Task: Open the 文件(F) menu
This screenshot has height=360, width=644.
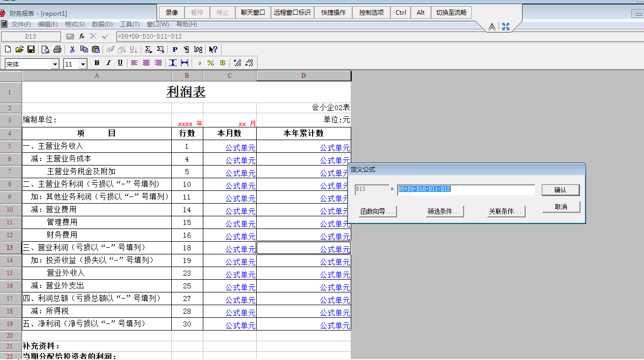Action: [21, 24]
